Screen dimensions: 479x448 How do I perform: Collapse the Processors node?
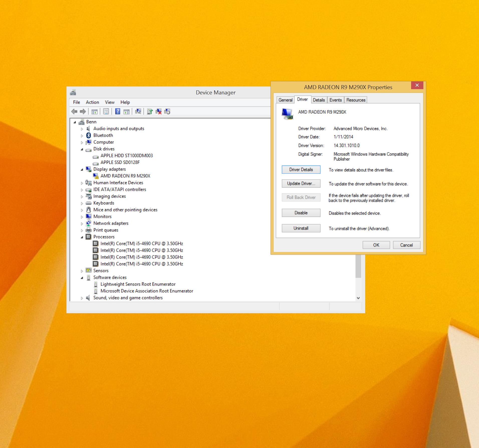click(82, 237)
